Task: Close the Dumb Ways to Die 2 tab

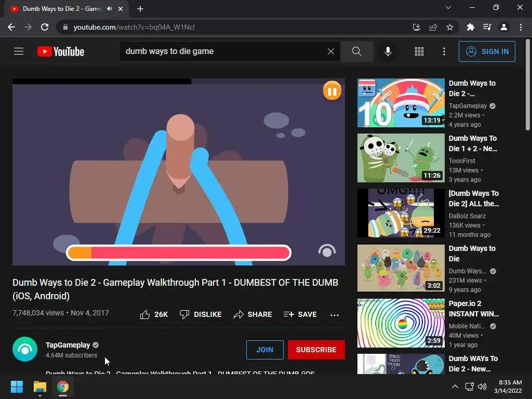Action: (x=121, y=9)
